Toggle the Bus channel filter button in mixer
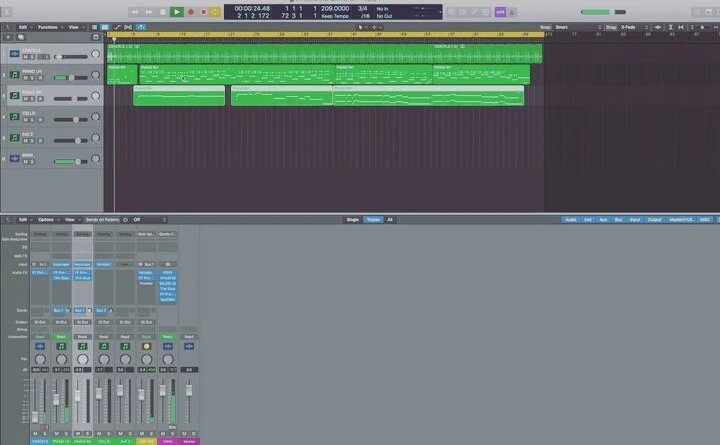Viewport: 720px width, 445px height. point(619,220)
